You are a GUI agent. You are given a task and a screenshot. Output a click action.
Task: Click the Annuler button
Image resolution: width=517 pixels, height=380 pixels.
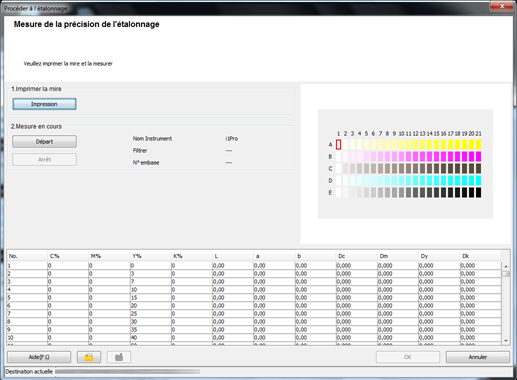tap(478, 357)
